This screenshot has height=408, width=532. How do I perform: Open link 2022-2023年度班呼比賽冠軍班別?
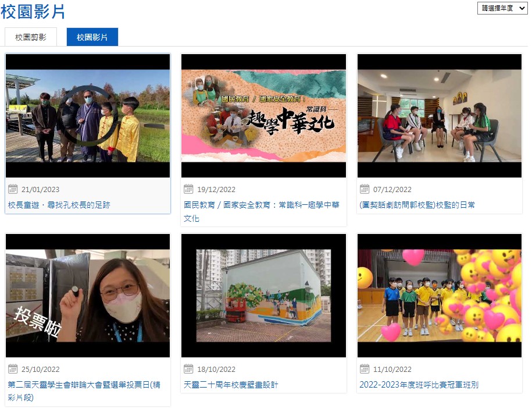419,385
